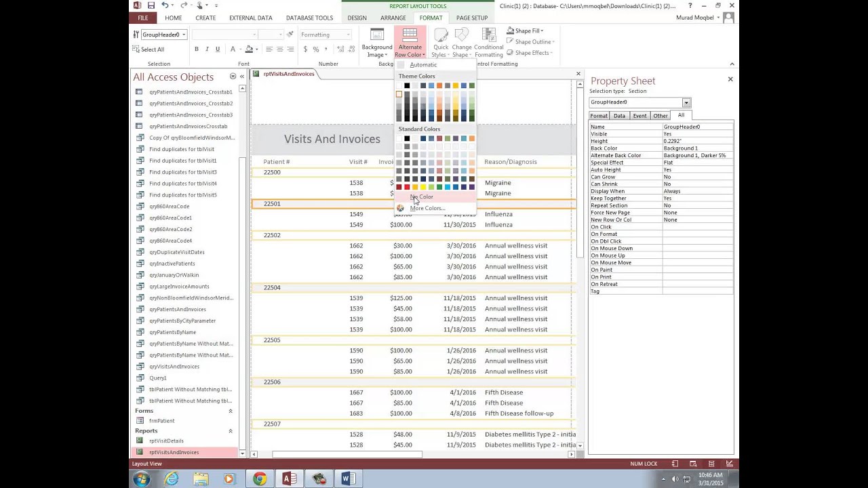Click the Back Color property value
Image resolution: width=868 pixels, height=488 pixels.
click(698, 148)
